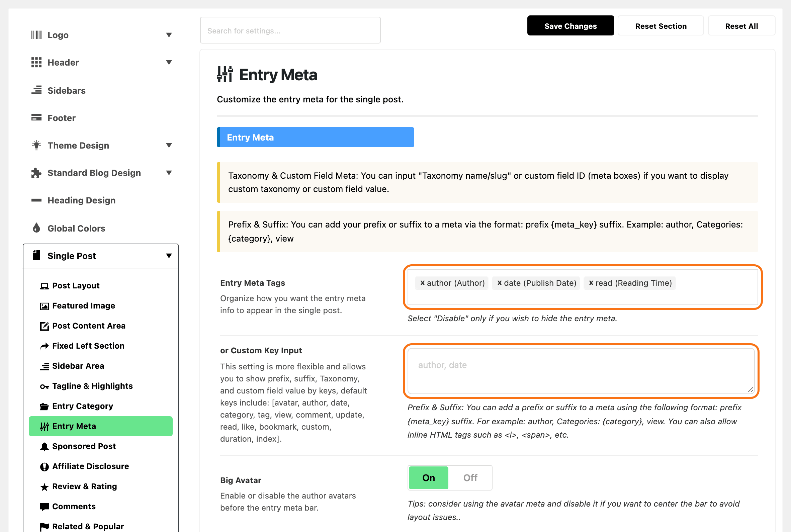The image size is (791, 532).
Task: Click the Featured Image picture icon
Action: click(45, 306)
